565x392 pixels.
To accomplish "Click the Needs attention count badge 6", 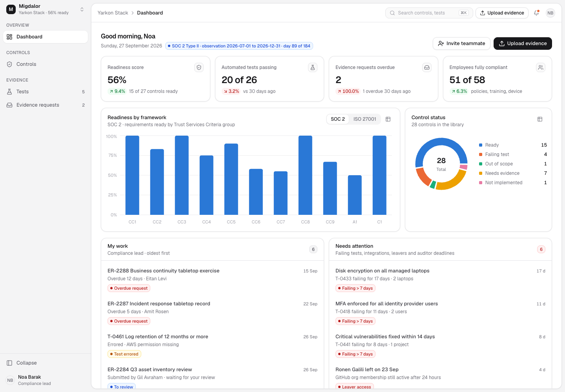I will [x=541, y=249].
